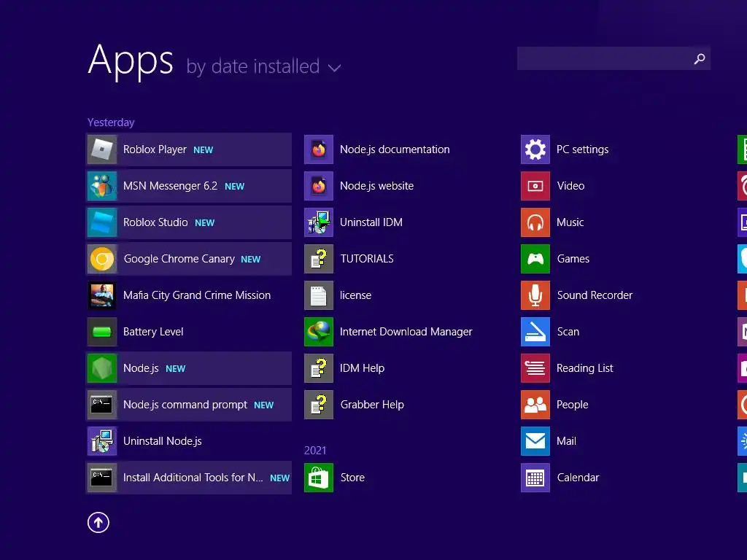Click the Uninstall IDM icon
This screenshot has height=560, width=747.
319,222
